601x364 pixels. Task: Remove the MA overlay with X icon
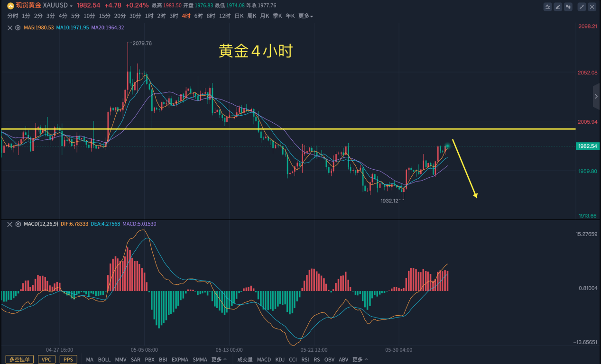tap(10, 27)
